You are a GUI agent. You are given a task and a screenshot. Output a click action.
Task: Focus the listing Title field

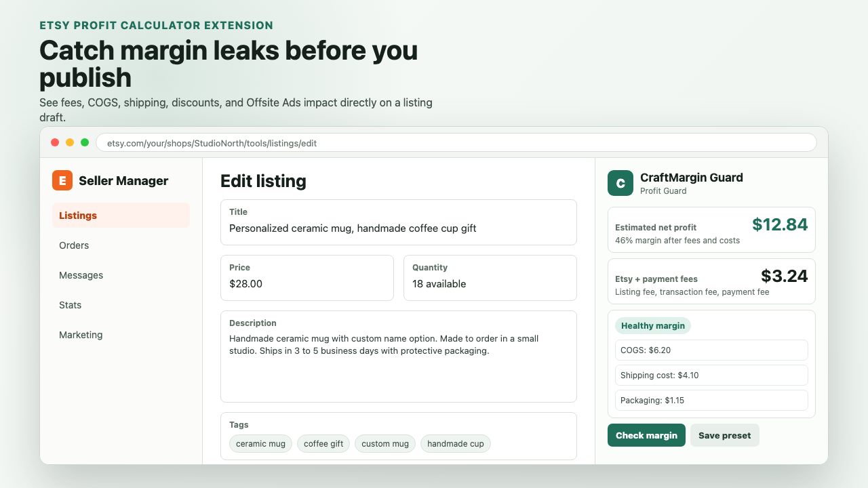click(x=399, y=222)
